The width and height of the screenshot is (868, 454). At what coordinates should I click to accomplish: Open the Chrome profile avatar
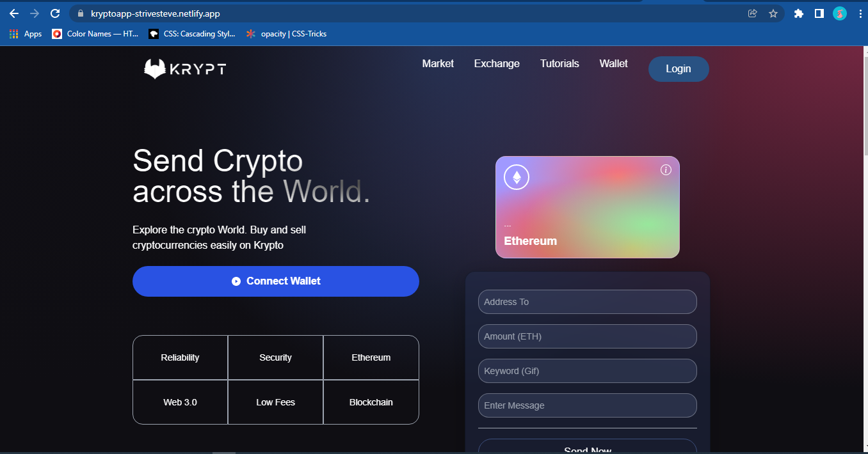pos(840,13)
